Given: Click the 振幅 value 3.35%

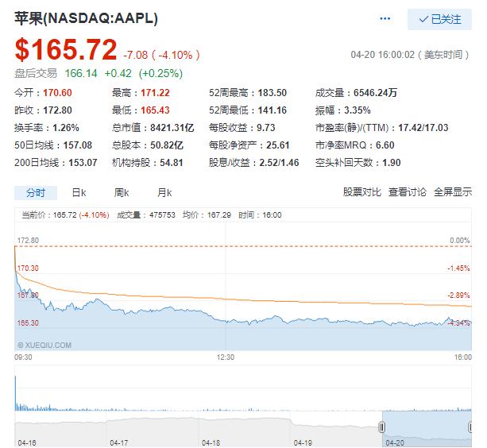Looking at the screenshot, I should [358, 110].
